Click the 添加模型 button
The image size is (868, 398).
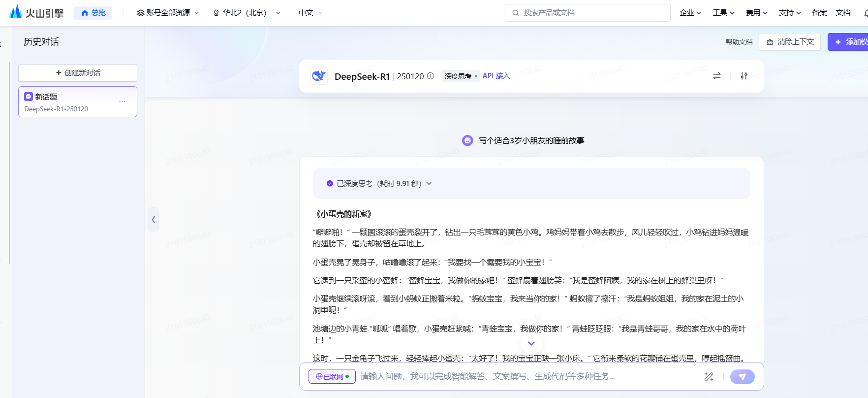point(848,42)
